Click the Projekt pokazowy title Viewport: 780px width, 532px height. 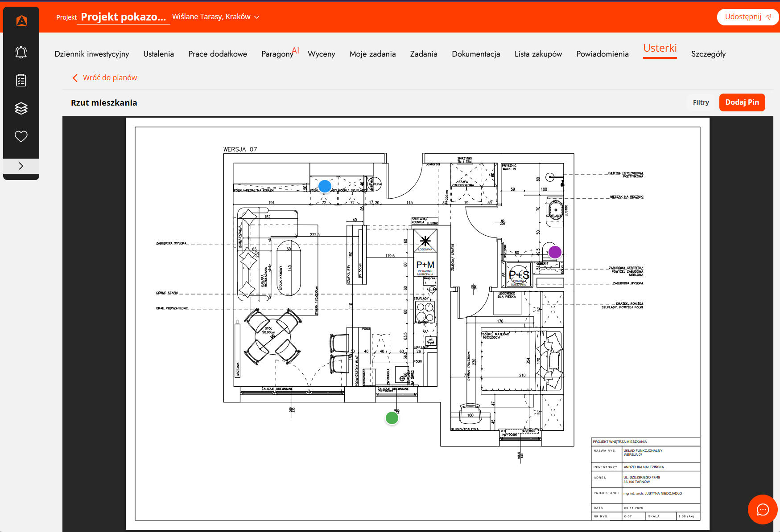[x=124, y=17]
